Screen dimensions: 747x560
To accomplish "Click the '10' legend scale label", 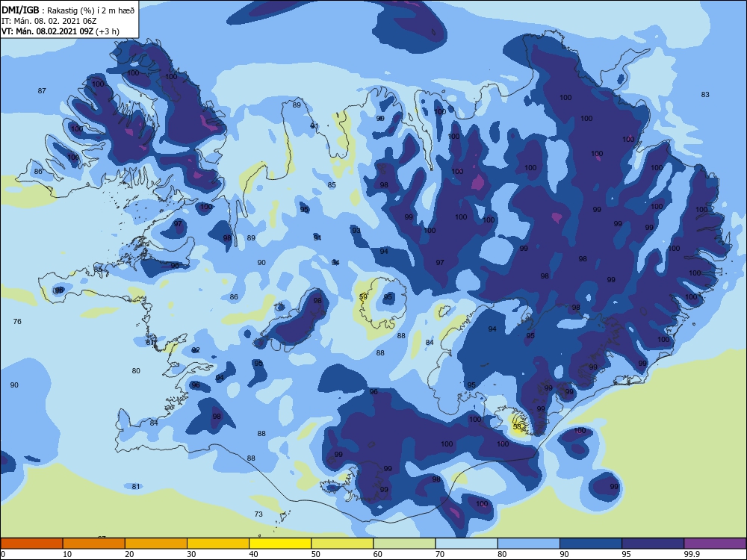I will 67,554.
